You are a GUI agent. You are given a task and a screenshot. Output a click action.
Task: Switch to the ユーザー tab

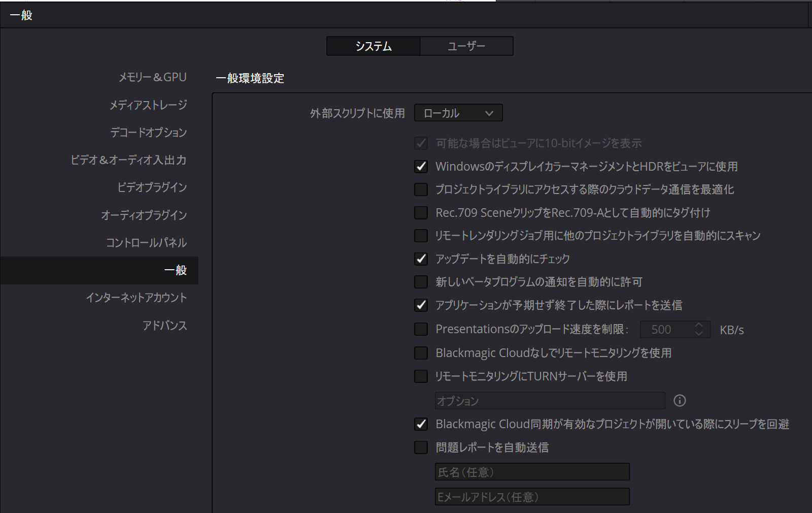pyautogui.click(x=466, y=46)
